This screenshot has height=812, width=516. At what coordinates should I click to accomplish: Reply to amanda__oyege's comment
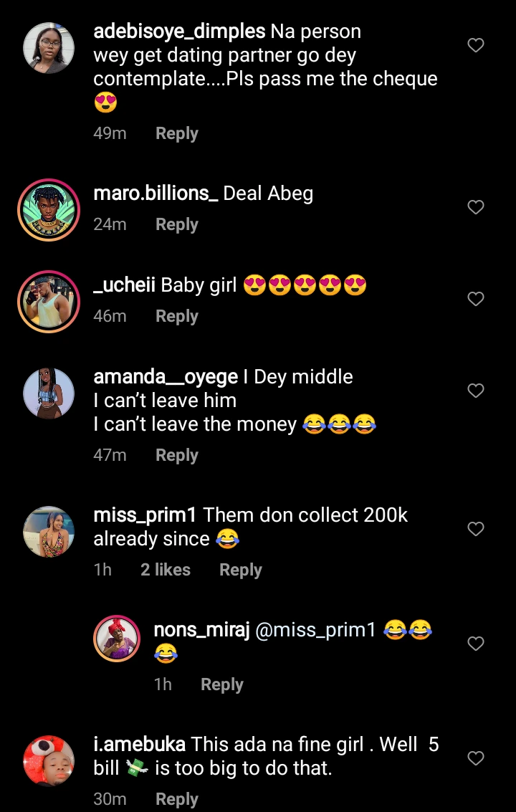tap(176, 455)
